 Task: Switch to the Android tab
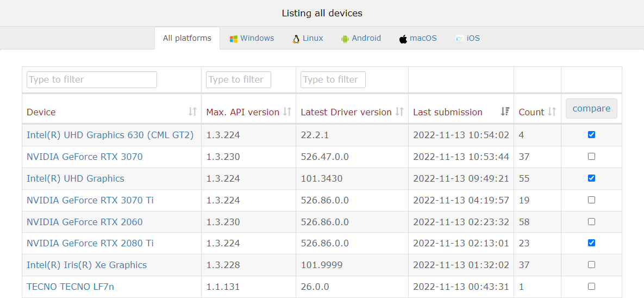[361, 38]
